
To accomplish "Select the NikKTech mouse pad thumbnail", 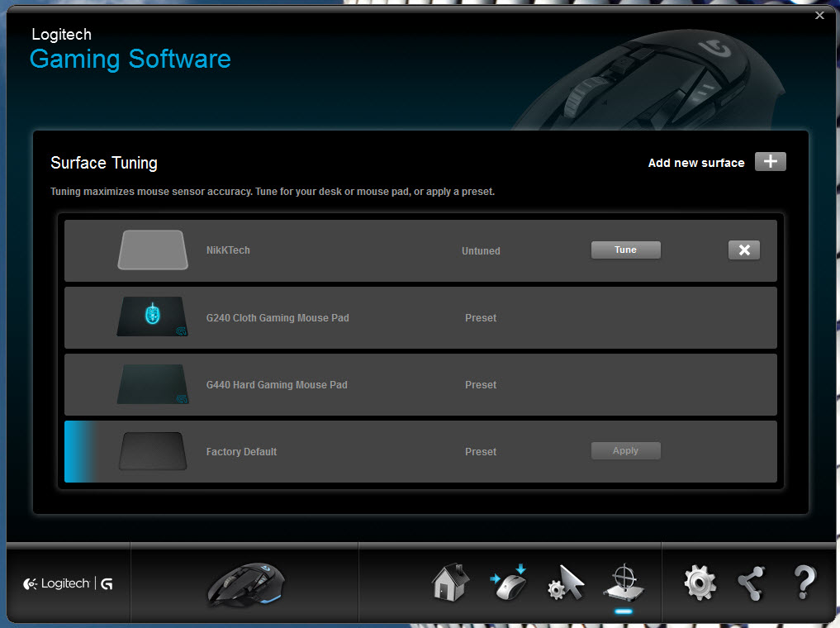I will tap(153, 250).
